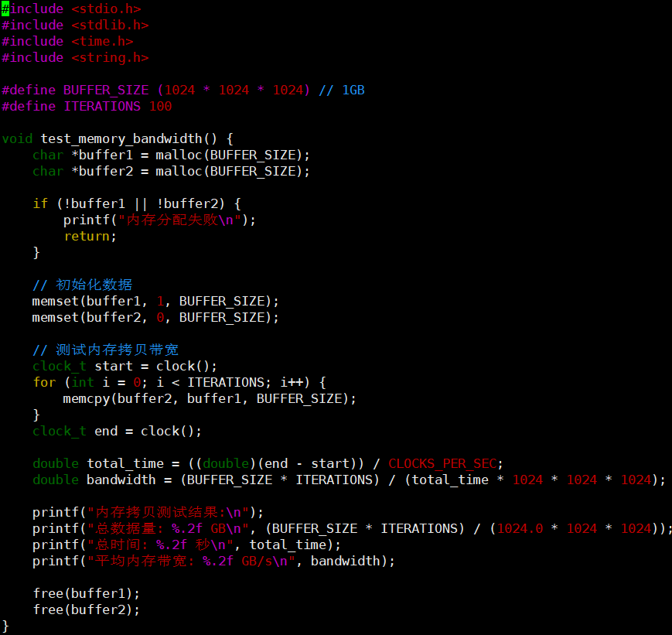Screen dimensions: 672x635
Task: Click the '总数据量' printf string
Action: pos(168,529)
